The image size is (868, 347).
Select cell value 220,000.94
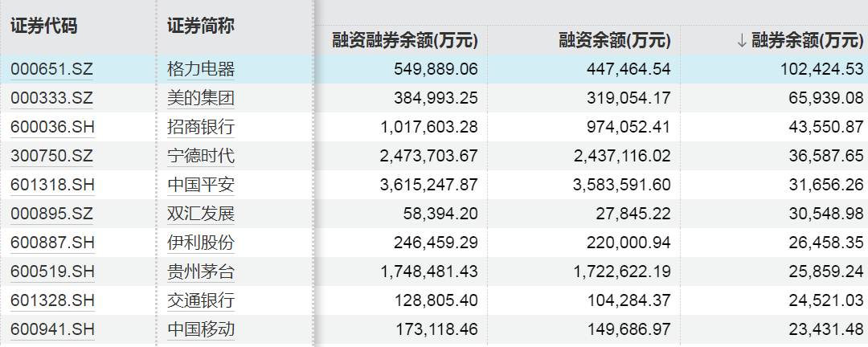tap(628, 243)
